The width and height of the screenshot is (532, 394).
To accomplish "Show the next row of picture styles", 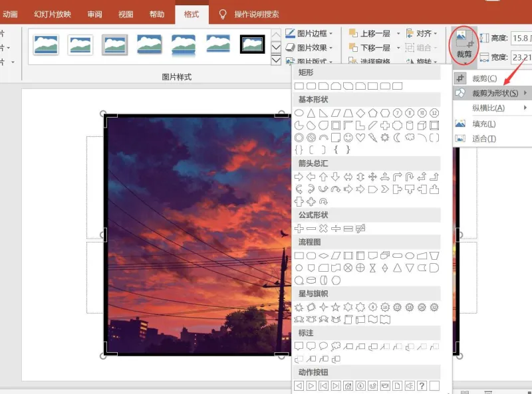I will tap(276, 47).
